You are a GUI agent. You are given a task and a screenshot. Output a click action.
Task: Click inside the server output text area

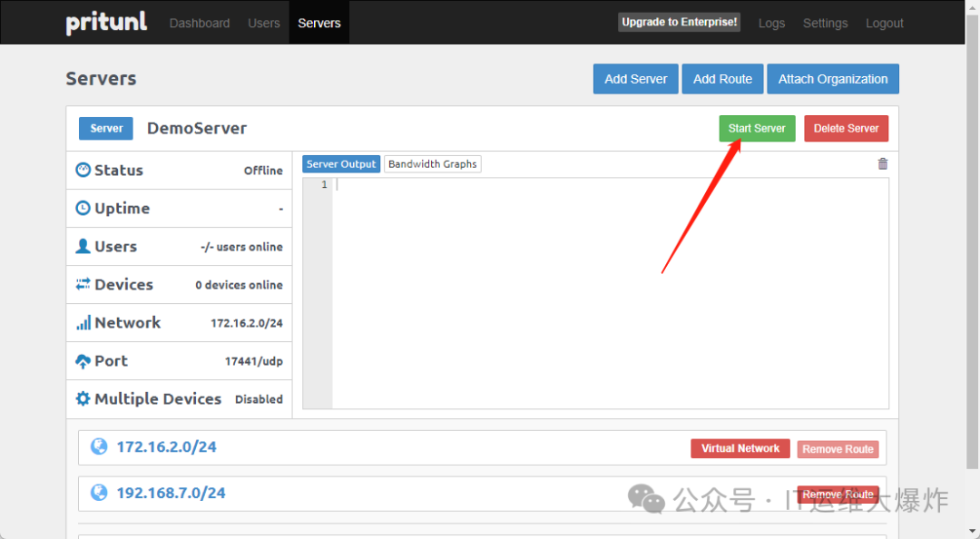click(x=608, y=290)
